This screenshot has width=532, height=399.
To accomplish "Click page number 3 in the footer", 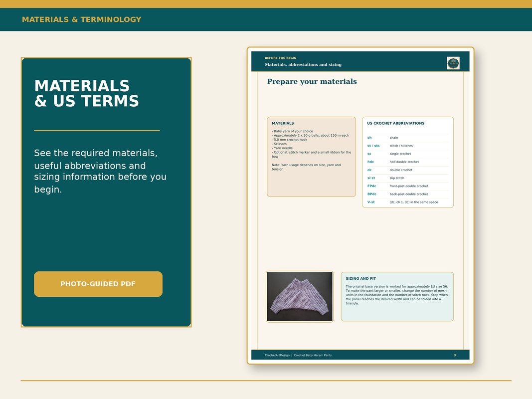I will point(455,355).
